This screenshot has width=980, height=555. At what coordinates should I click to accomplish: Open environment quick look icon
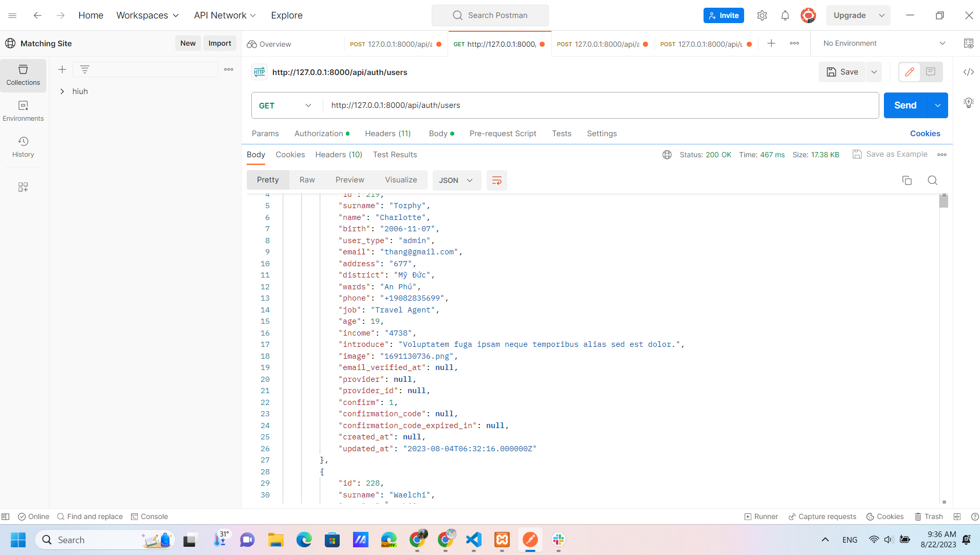point(969,44)
